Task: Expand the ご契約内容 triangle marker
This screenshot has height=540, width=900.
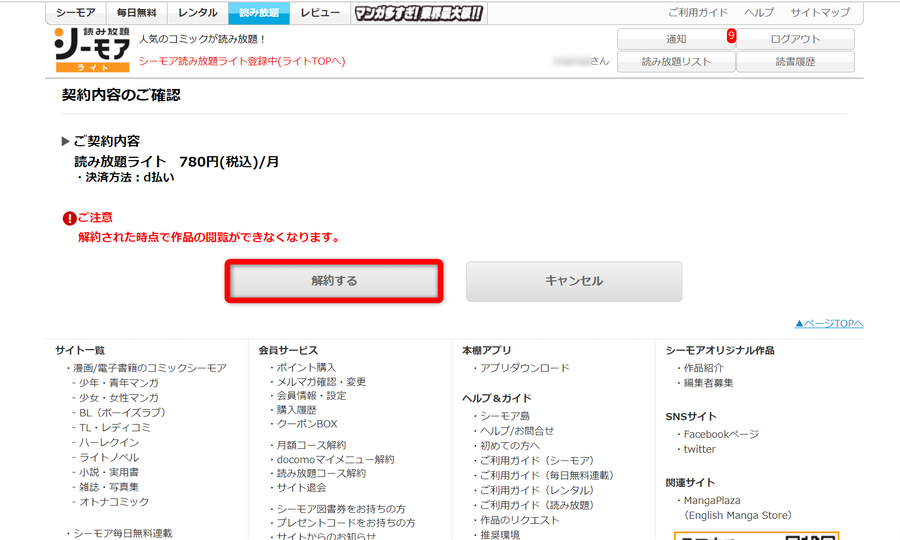Action: (x=65, y=141)
